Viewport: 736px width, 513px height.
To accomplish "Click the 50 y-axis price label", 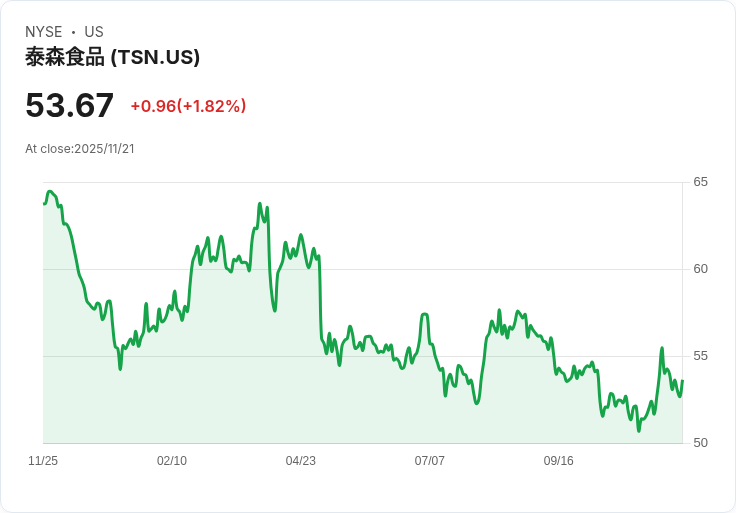I will tap(701, 443).
